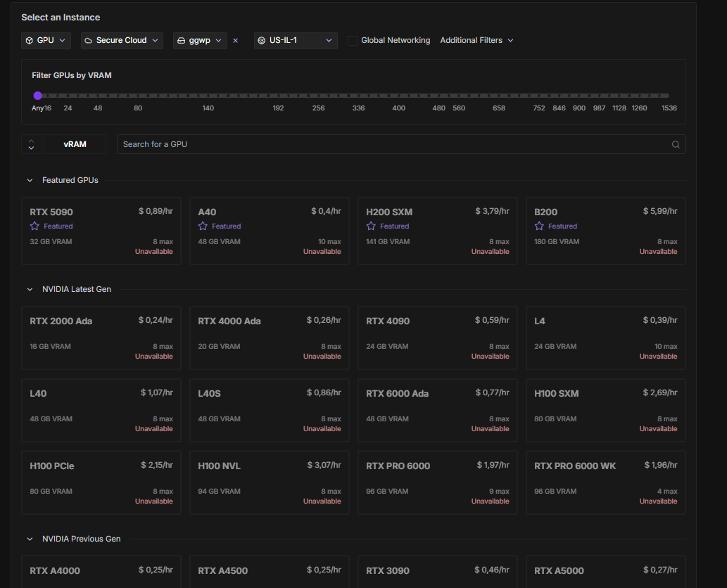Click the VRAM slider's purple handle
Image resolution: width=727 pixels, height=588 pixels.
coord(38,96)
